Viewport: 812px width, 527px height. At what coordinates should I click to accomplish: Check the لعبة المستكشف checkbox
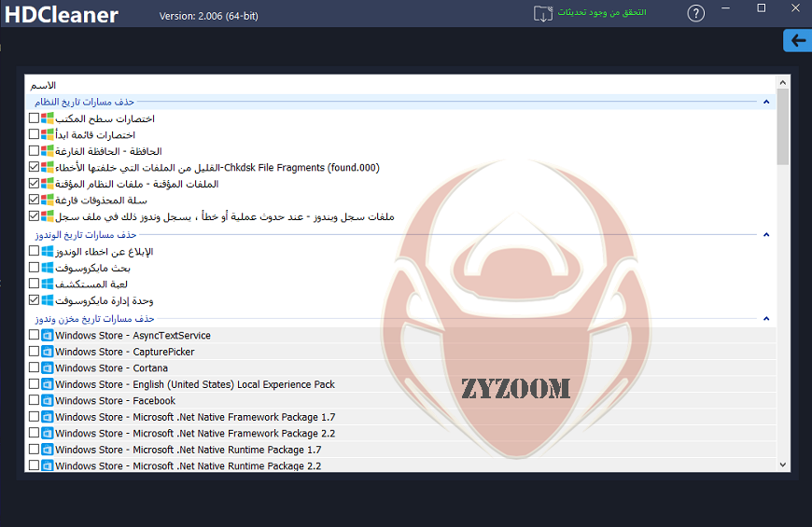click(35, 284)
